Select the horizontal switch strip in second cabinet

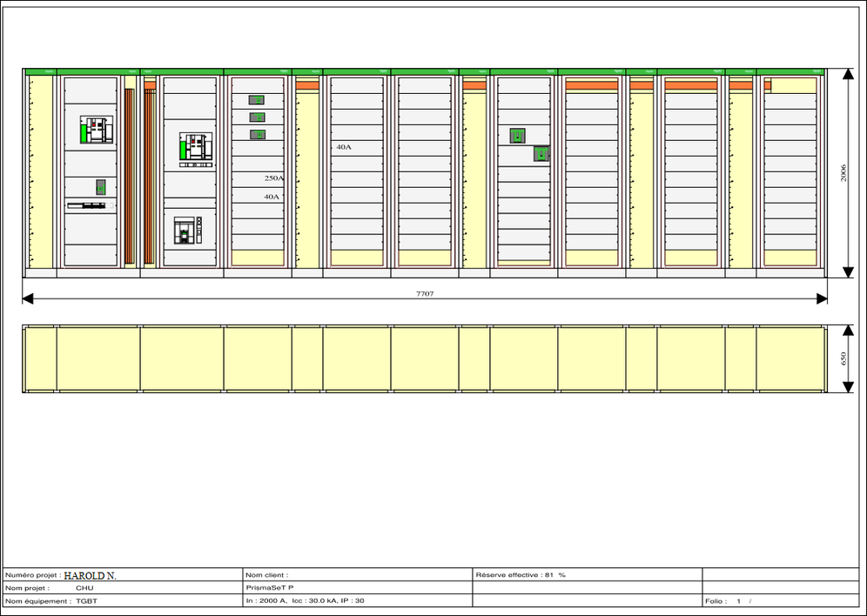[x=87, y=206]
